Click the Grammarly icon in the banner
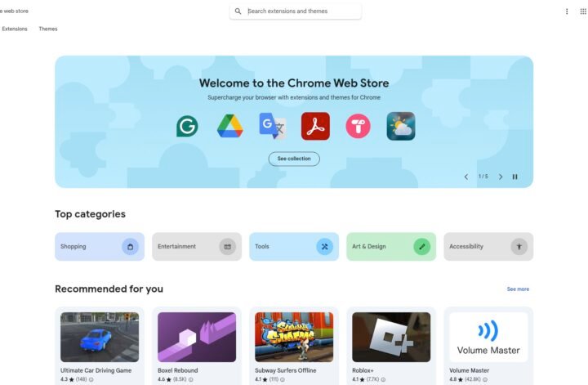 [x=187, y=127]
